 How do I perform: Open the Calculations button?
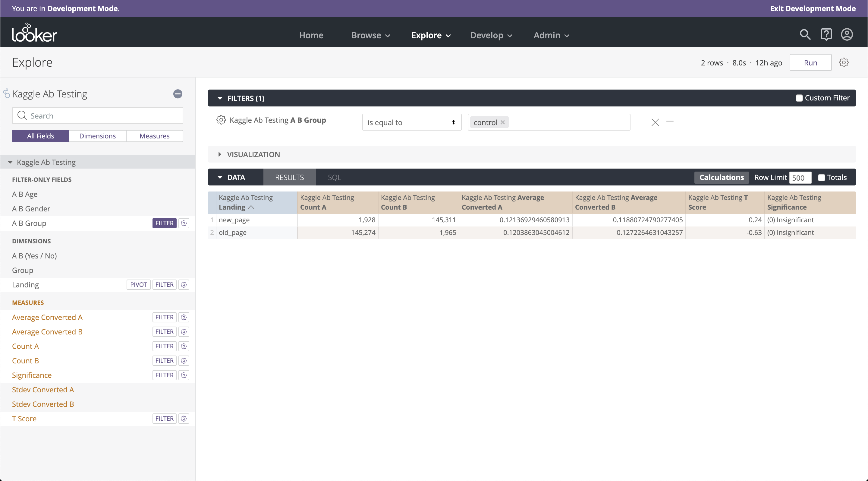click(x=722, y=178)
